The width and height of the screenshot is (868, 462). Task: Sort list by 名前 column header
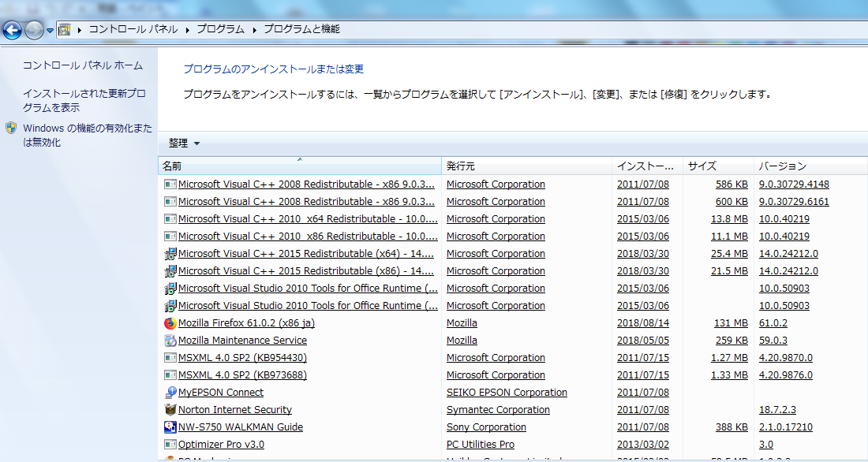[300, 166]
